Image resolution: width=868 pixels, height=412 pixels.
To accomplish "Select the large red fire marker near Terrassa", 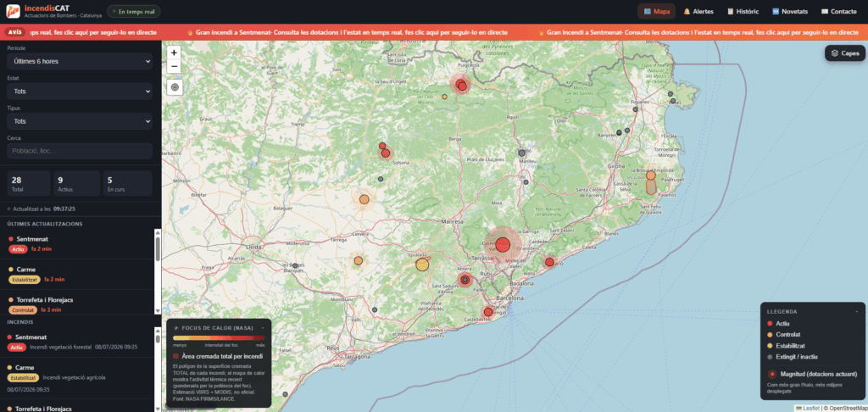I will [x=503, y=244].
